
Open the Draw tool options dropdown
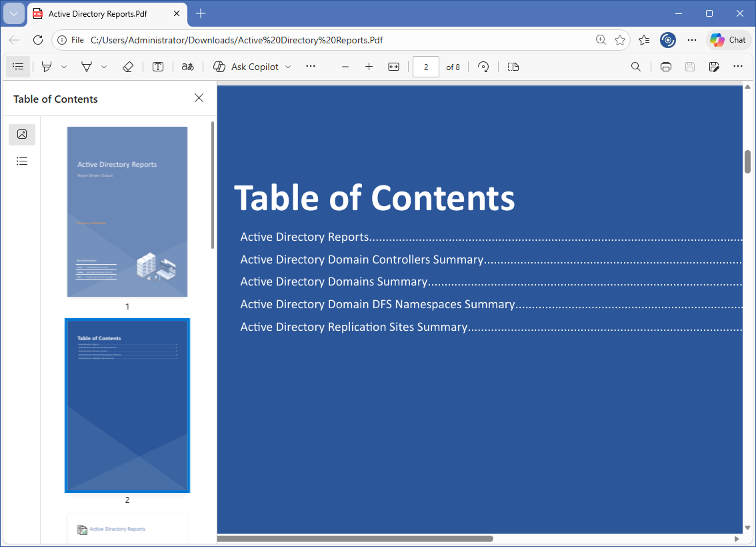click(104, 67)
